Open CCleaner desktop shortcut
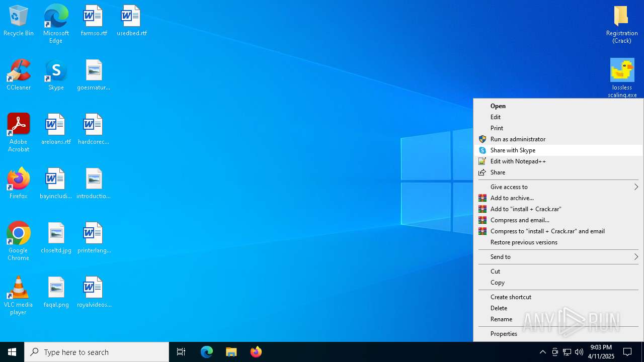This screenshot has width=644, height=362. coord(19,75)
